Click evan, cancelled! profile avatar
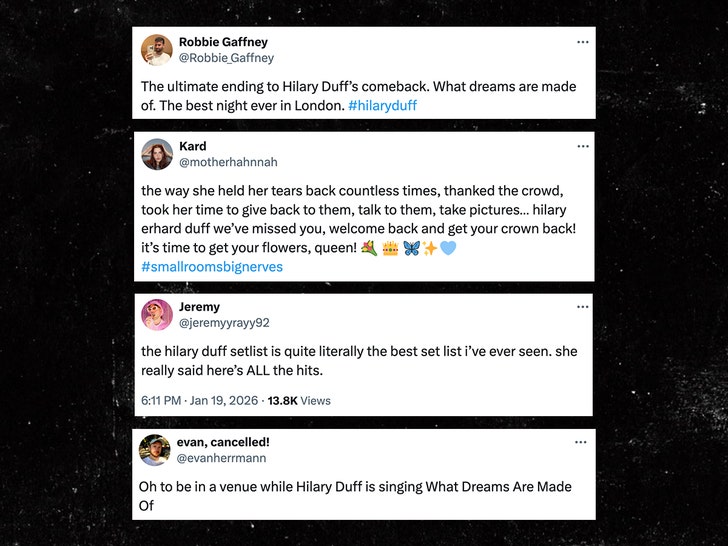This screenshot has height=546, width=728. (x=156, y=449)
